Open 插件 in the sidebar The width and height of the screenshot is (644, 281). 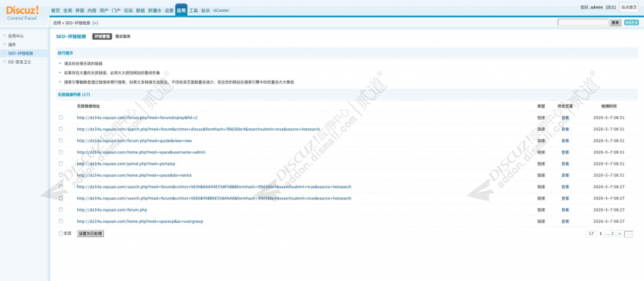tap(12, 45)
